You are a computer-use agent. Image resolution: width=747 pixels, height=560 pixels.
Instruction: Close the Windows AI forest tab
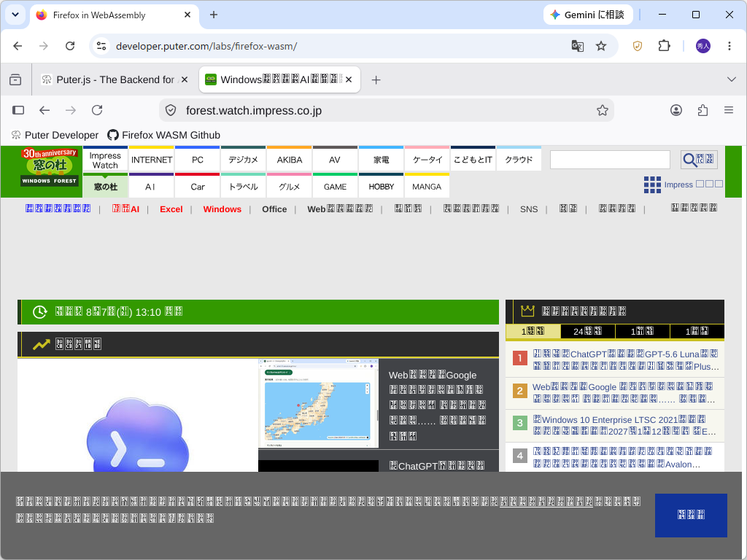(x=349, y=79)
